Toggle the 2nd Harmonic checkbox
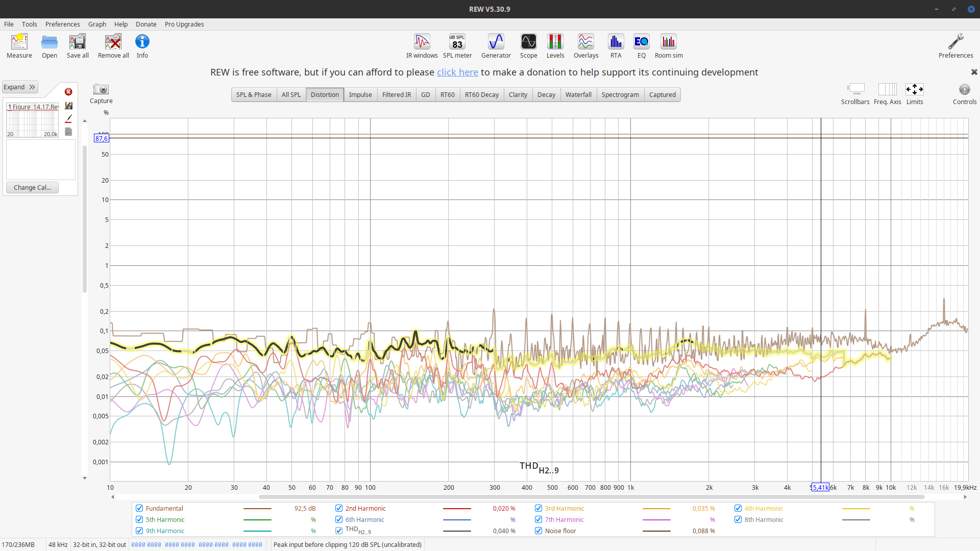980x551 pixels. [339, 508]
